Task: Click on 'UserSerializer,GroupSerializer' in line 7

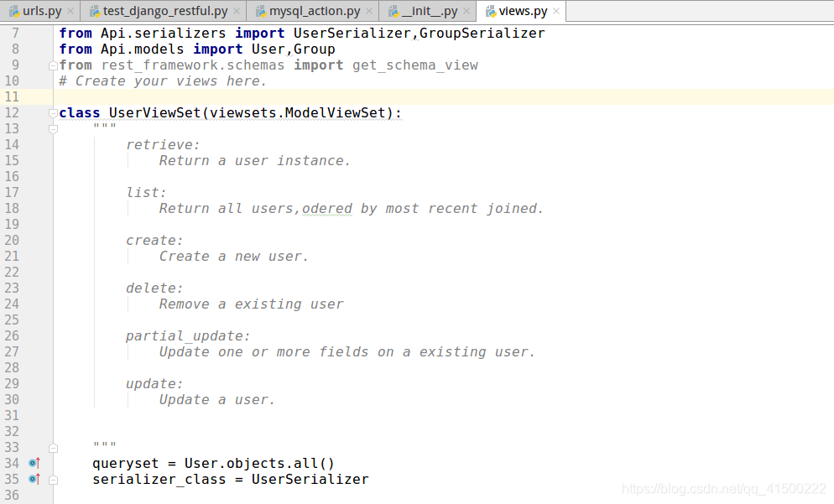Action: click(x=420, y=33)
